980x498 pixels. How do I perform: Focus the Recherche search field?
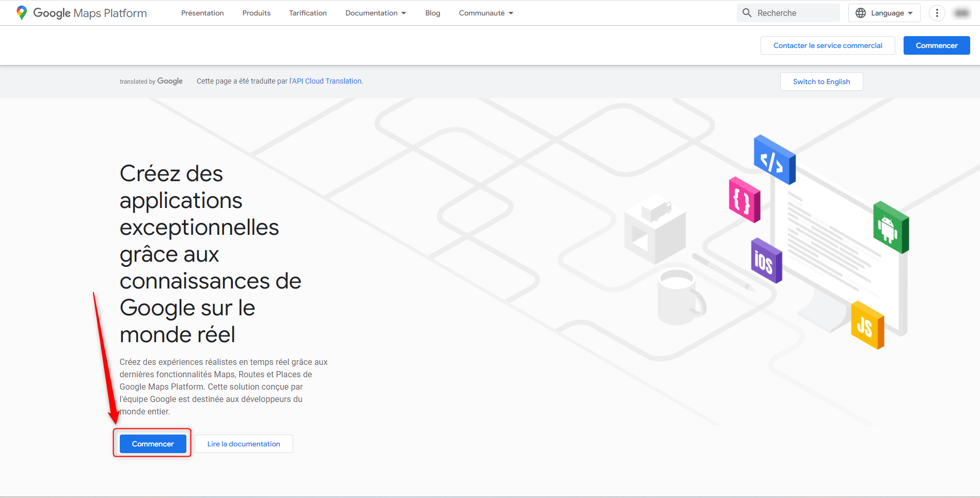tap(788, 13)
